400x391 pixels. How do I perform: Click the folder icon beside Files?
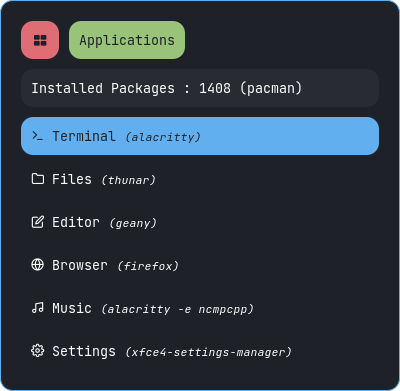(38, 179)
